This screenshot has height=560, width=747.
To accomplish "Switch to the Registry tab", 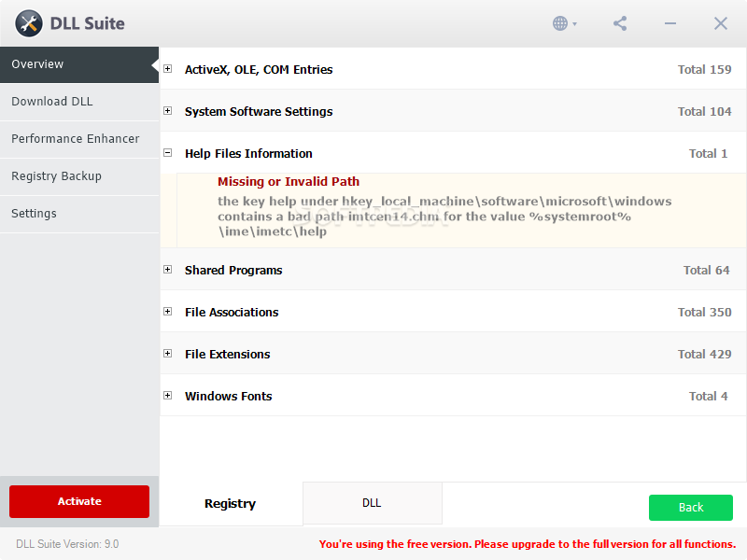I will [230, 504].
